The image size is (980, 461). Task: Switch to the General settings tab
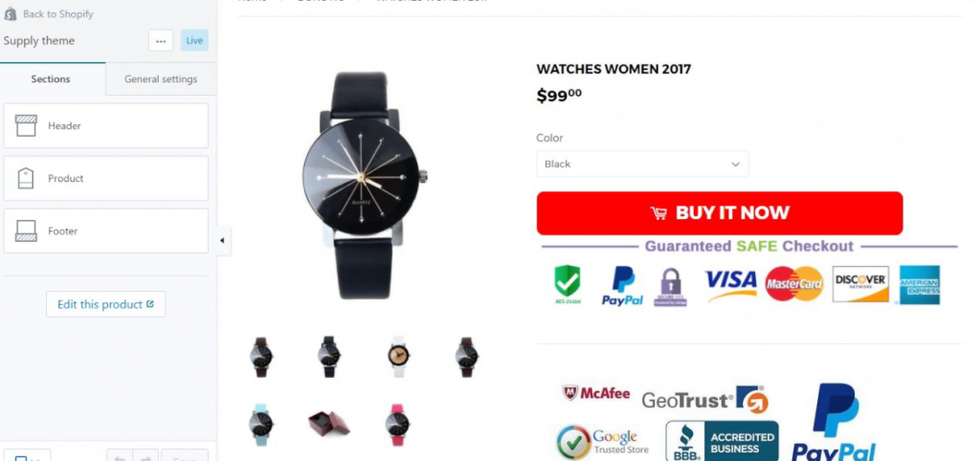click(x=161, y=78)
